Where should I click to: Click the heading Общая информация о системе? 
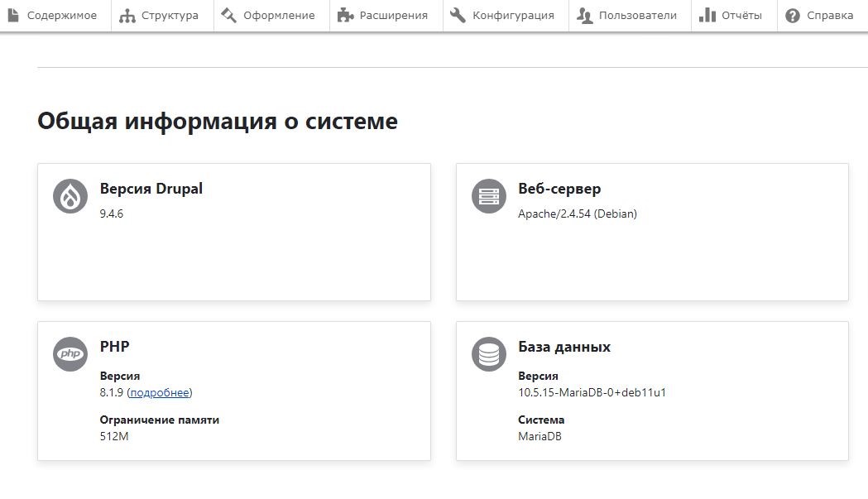pyautogui.click(x=218, y=122)
